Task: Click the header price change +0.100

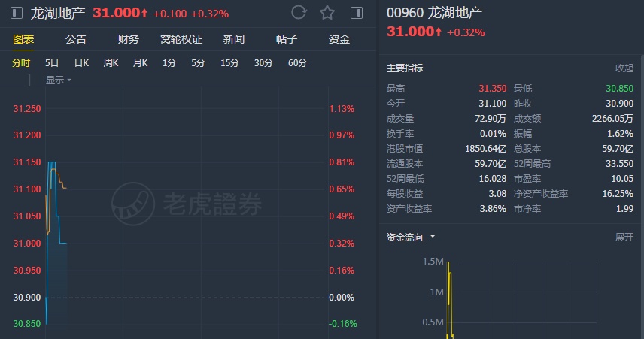Action: coord(170,14)
